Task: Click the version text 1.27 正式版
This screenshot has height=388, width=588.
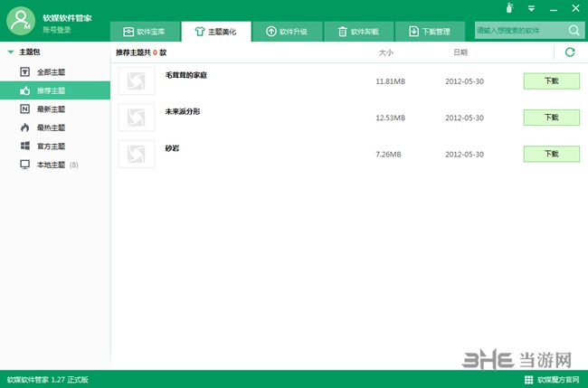Action: coord(70,379)
